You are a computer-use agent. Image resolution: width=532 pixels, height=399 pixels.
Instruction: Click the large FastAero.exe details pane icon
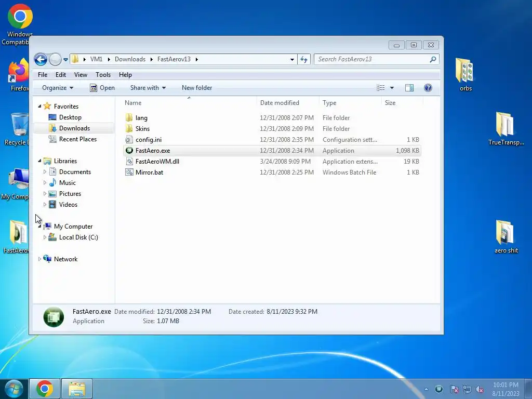tap(54, 317)
